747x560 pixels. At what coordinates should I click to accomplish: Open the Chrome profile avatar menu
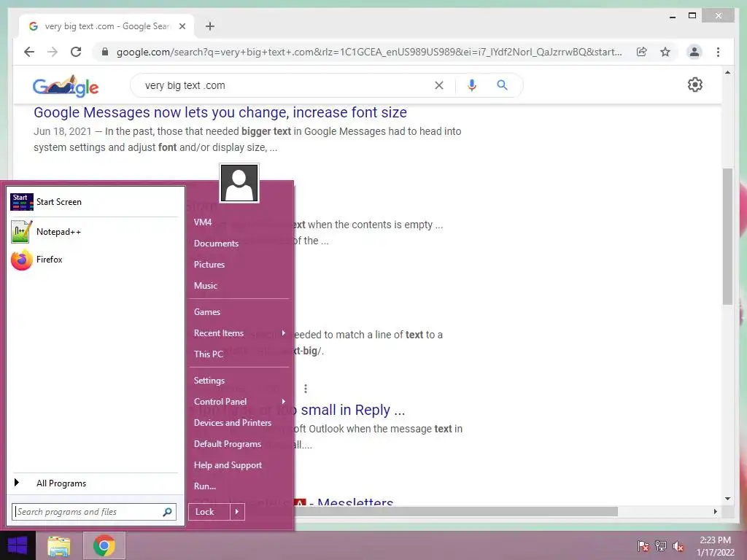coord(694,52)
